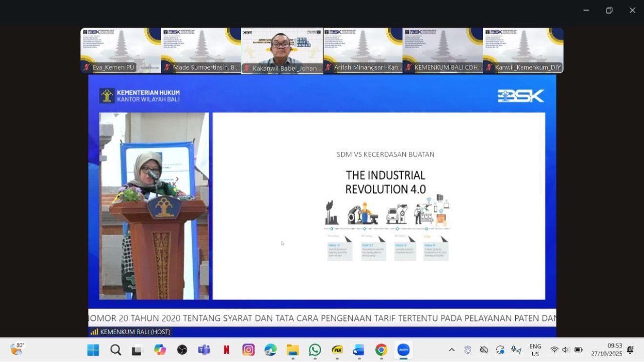Screen dimensions: 644x362
Task: Open File Explorer from taskbar
Action: (293, 350)
